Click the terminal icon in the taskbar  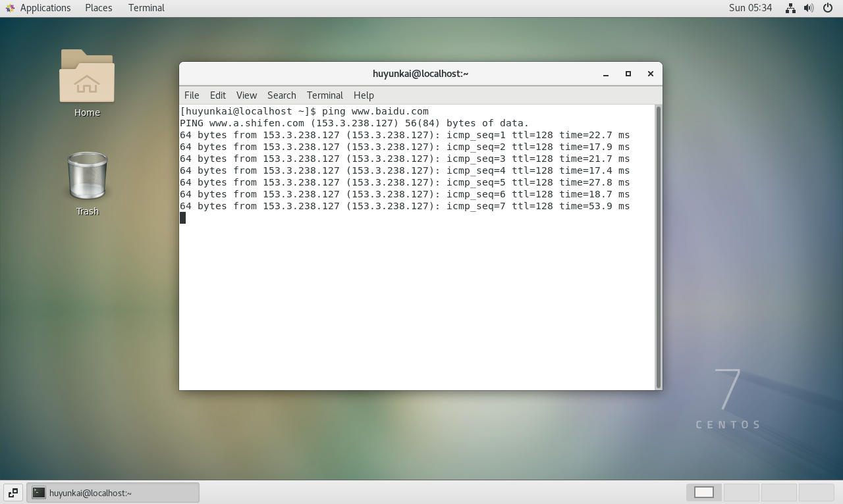click(x=39, y=492)
